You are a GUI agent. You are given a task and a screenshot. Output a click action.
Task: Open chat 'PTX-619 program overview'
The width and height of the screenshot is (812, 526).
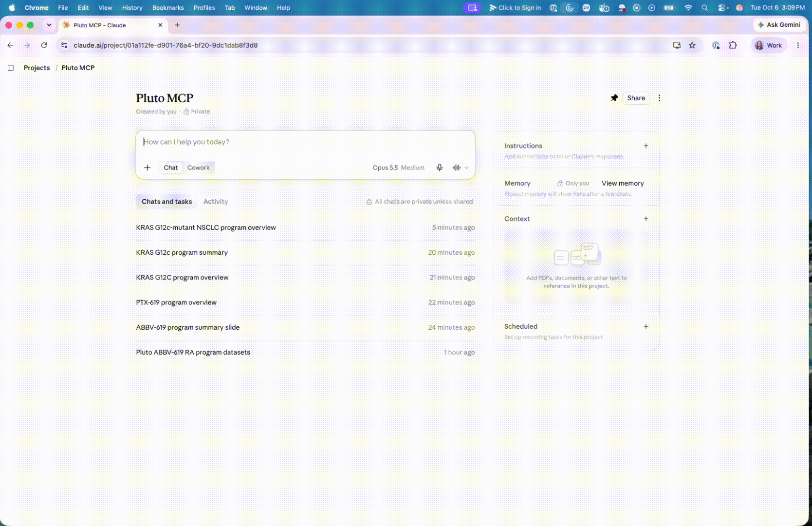[305, 302]
